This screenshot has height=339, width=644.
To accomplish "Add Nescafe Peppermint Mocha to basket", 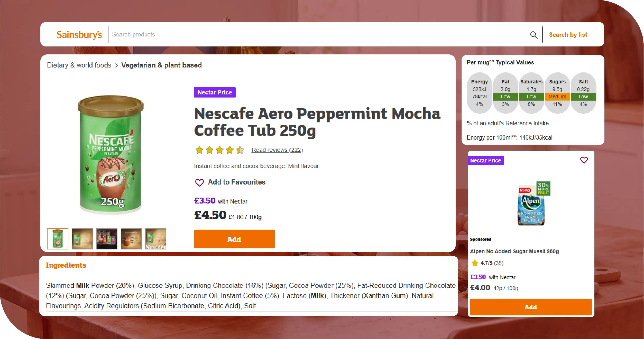I will (x=234, y=239).
